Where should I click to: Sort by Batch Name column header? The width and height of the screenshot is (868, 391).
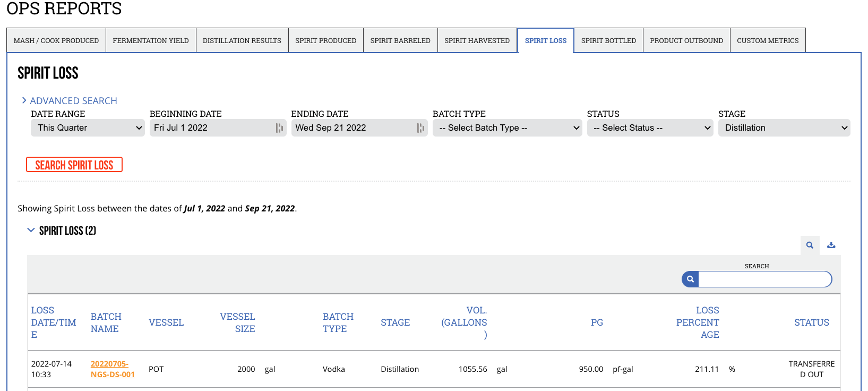(106, 322)
